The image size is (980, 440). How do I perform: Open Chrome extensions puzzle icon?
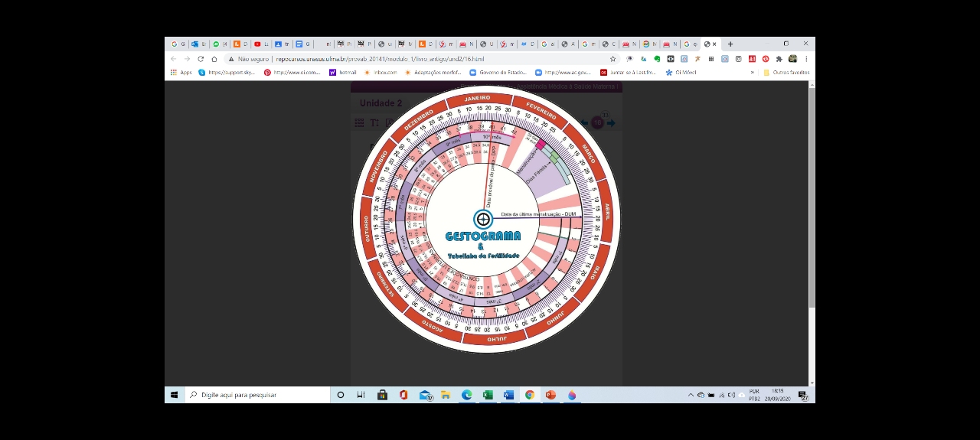pyautogui.click(x=779, y=59)
